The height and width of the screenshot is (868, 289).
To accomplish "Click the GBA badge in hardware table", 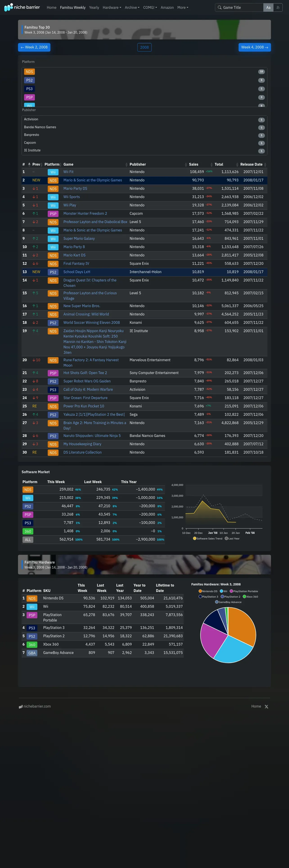I will [32, 653].
